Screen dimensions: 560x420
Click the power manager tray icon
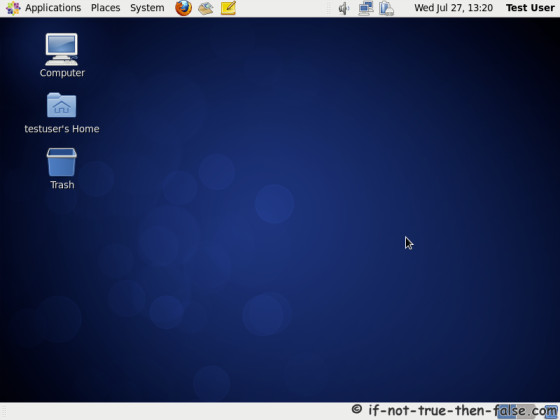pyautogui.click(x=386, y=8)
